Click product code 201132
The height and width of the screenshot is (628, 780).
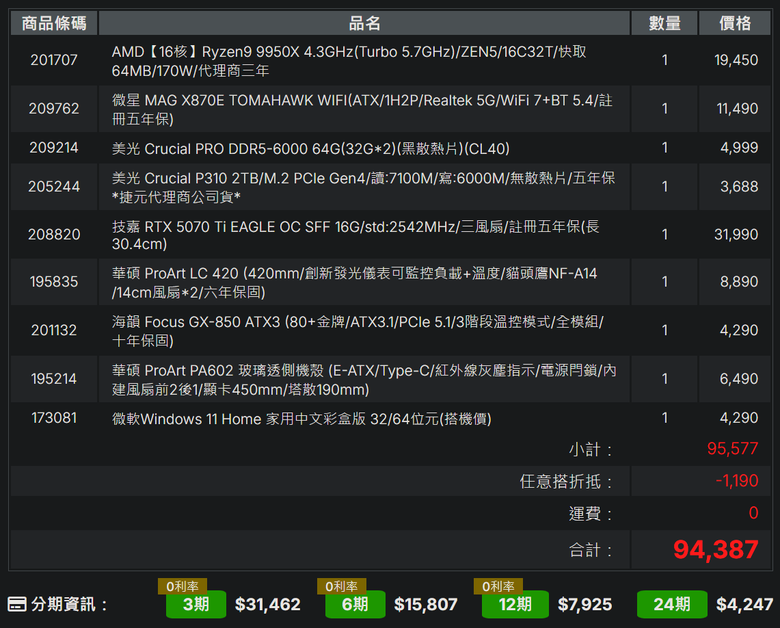54,330
